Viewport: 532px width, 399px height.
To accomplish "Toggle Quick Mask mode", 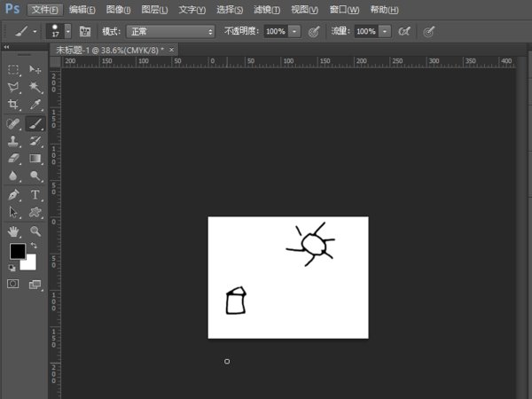I will tap(13, 284).
